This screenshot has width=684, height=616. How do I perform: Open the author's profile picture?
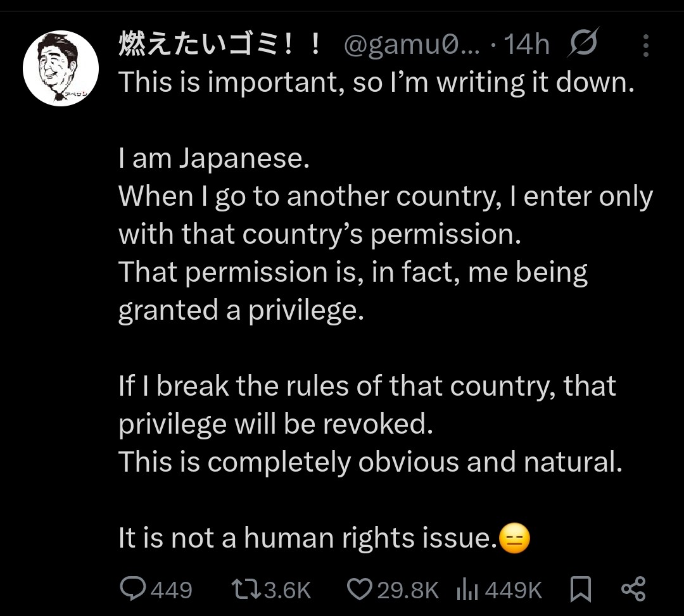61,68
